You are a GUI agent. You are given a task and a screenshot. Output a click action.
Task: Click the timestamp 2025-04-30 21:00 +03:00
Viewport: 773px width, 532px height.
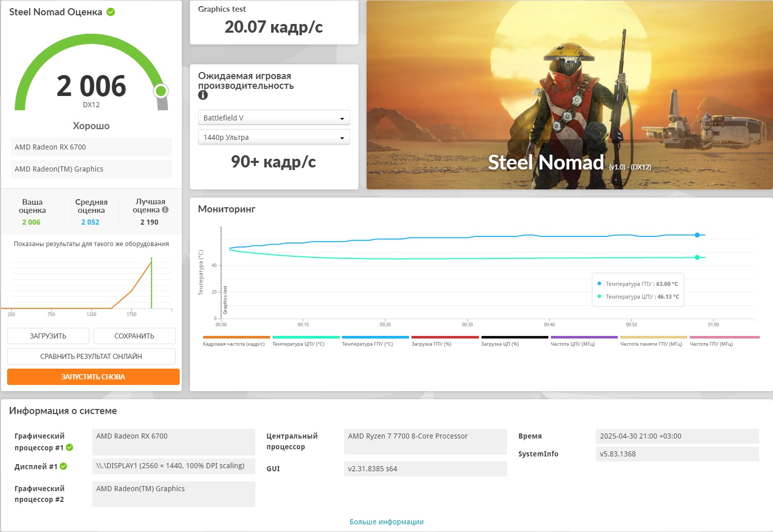pos(677,436)
